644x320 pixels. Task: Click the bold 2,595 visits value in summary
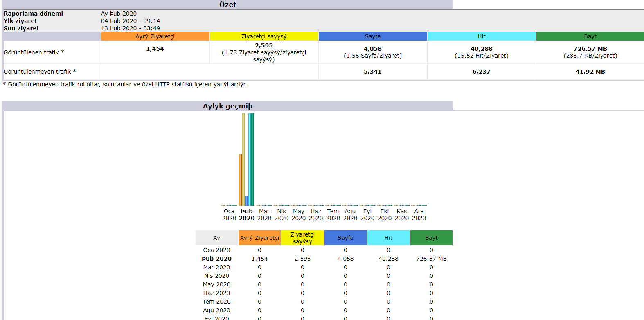[x=264, y=45]
